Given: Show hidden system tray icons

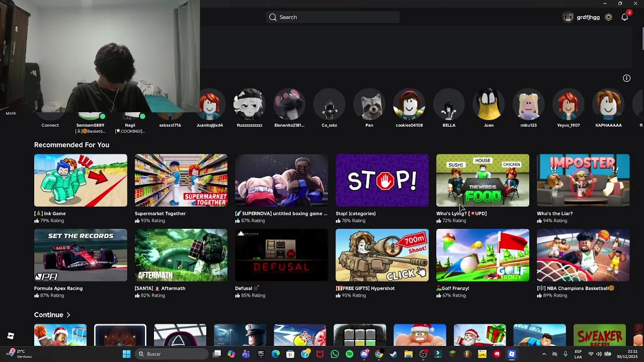Looking at the screenshot, I should click(x=544, y=354).
